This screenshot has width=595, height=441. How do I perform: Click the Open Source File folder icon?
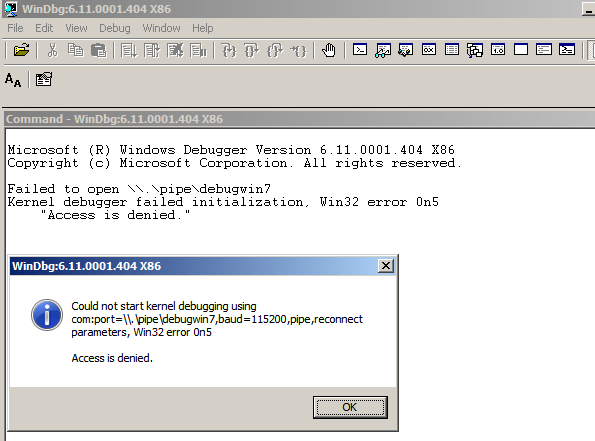[21, 50]
